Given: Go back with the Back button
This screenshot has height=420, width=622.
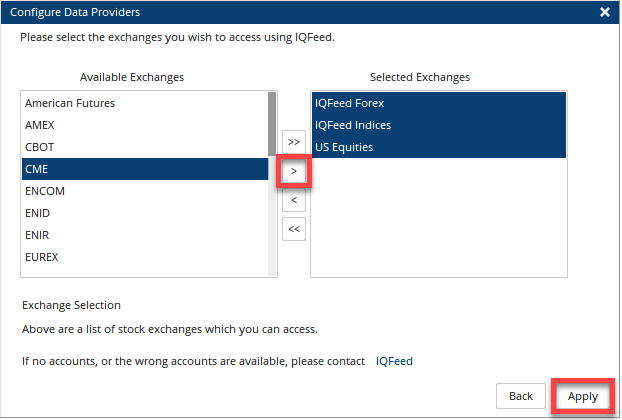Looking at the screenshot, I should (521, 396).
